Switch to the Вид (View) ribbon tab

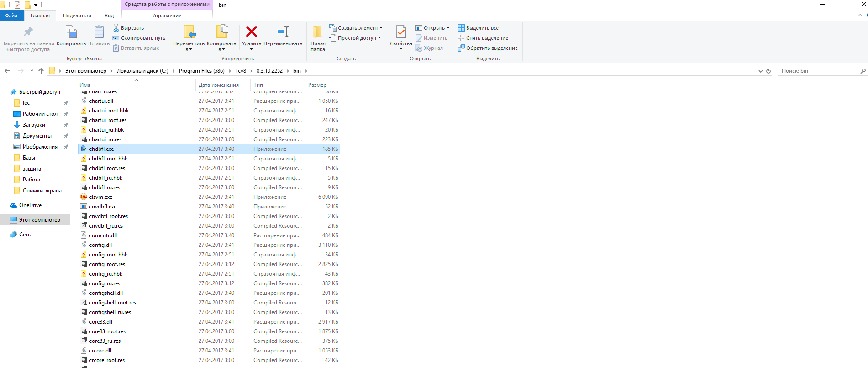pyautogui.click(x=109, y=16)
